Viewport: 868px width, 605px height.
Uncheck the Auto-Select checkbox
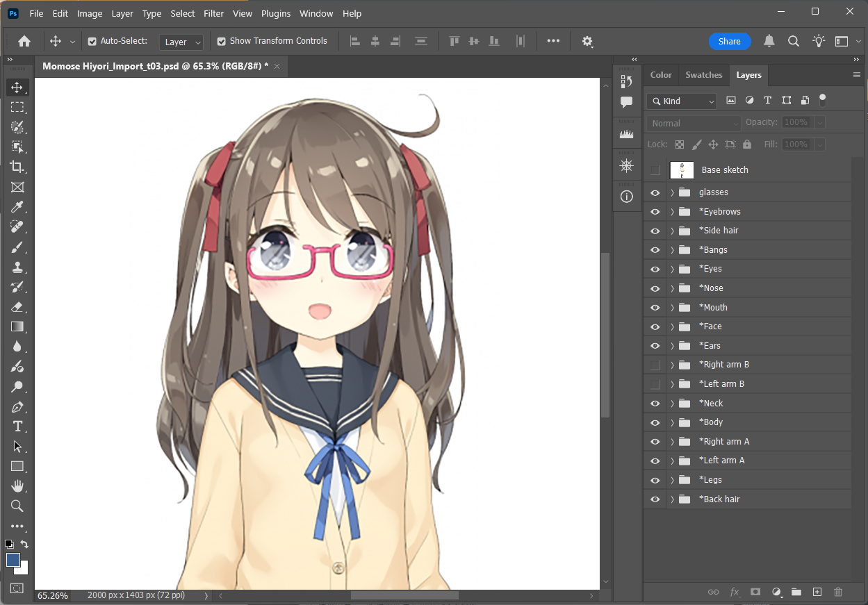pyautogui.click(x=92, y=42)
